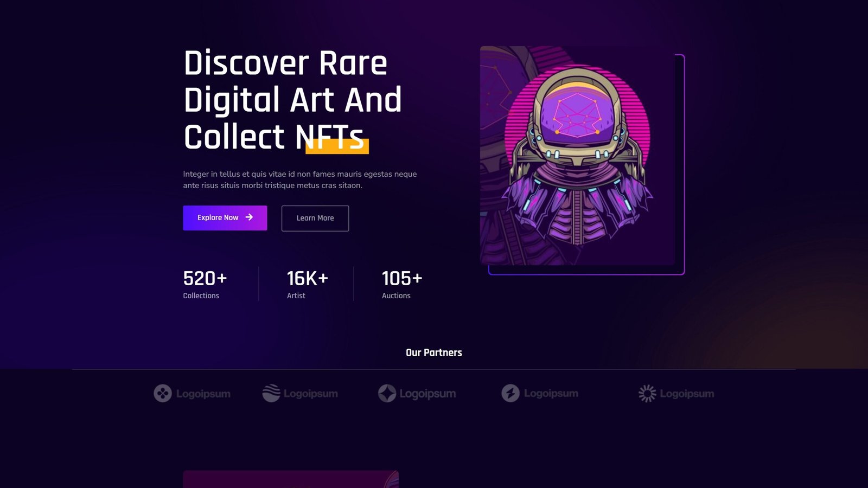The height and width of the screenshot is (488, 868).
Task: Click the lightning bolt Logoipsum icon
Action: (x=510, y=393)
